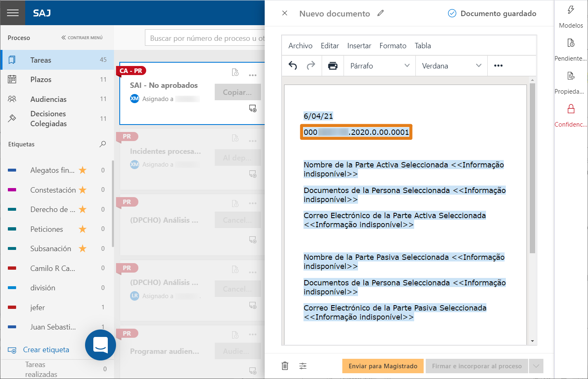The width and height of the screenshot is (588, 379).
Task: Click scrollbar down arrow in editor
Action: pos(532,341)
